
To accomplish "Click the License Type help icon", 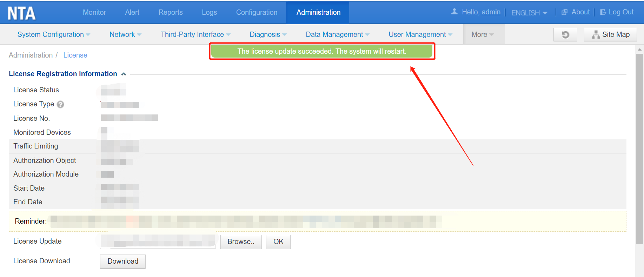I will pos(60,105).
